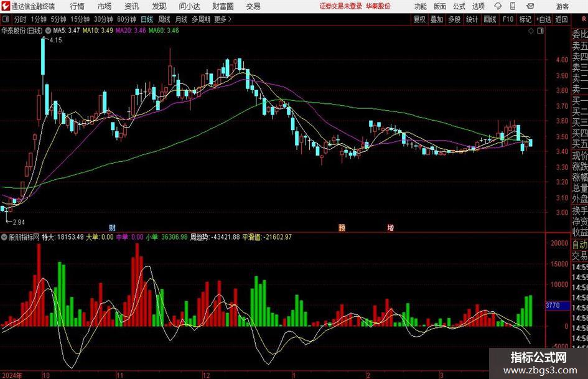The height and width of the screenshot is (379, 588).
Task: Toggle the left sidebar panel icon
Action: [6, 19]
